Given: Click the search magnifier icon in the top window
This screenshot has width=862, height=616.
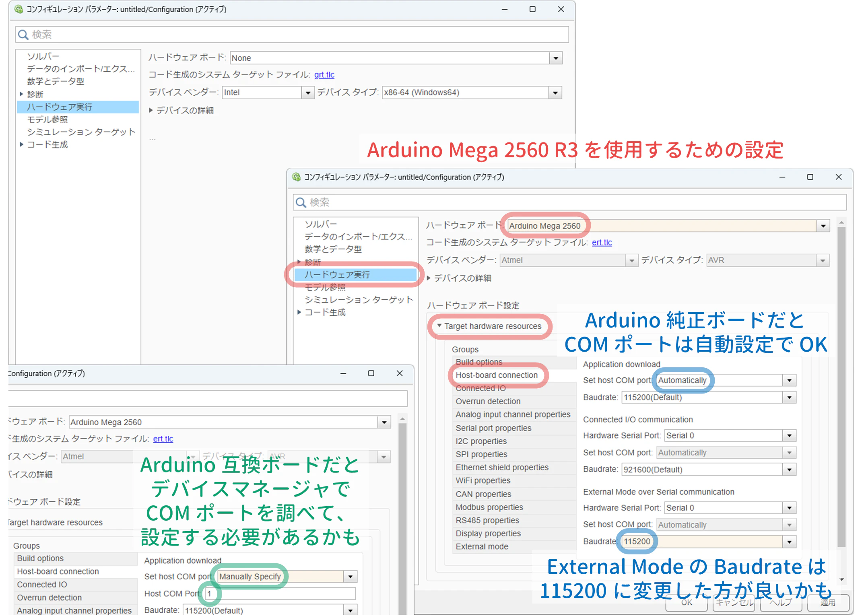Looking at the screenshot, I should pyautogui.click(x=23, y=35).
